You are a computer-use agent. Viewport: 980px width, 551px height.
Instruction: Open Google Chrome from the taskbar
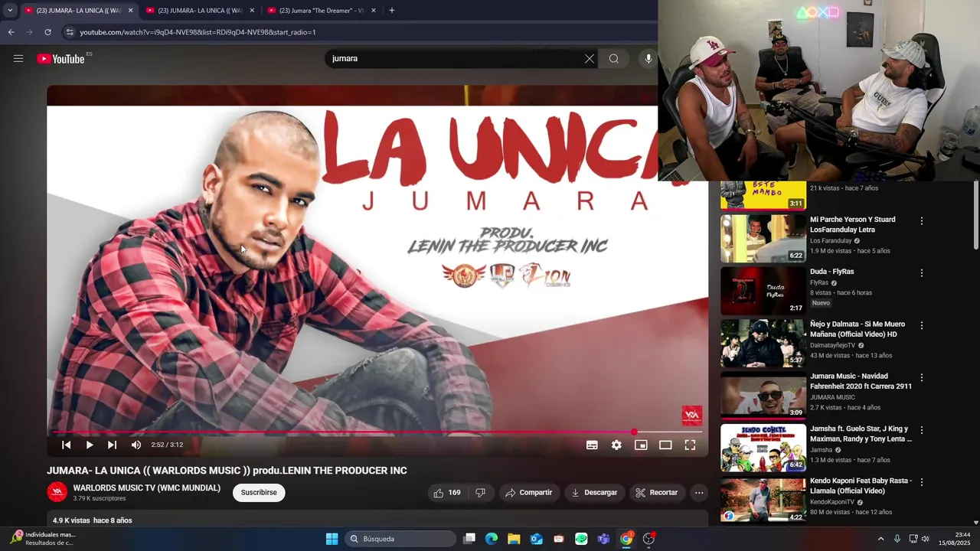click(626, 539)
